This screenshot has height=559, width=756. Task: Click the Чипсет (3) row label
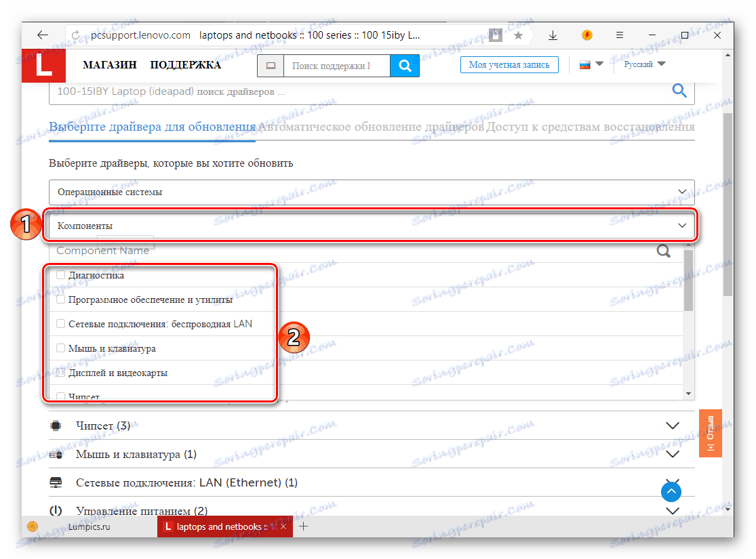(102, 426)
